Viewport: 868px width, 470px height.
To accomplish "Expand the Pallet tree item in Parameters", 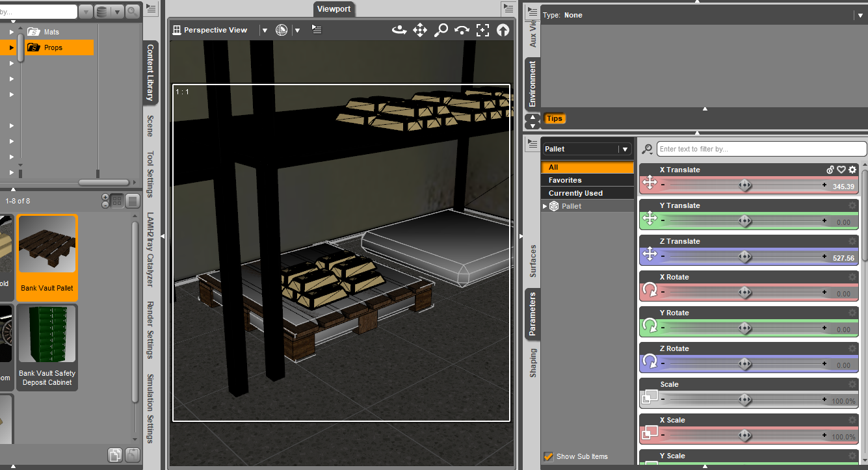I will click(546, 206).
